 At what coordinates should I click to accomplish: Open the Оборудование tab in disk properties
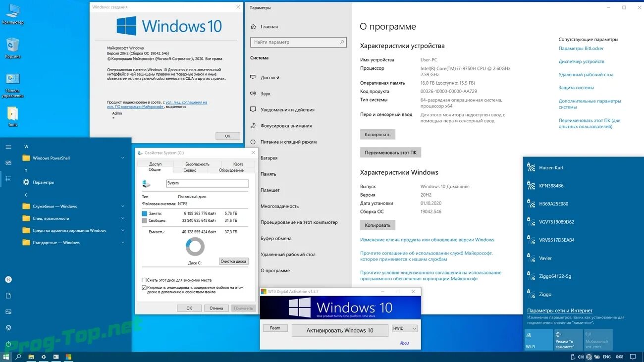231,170
